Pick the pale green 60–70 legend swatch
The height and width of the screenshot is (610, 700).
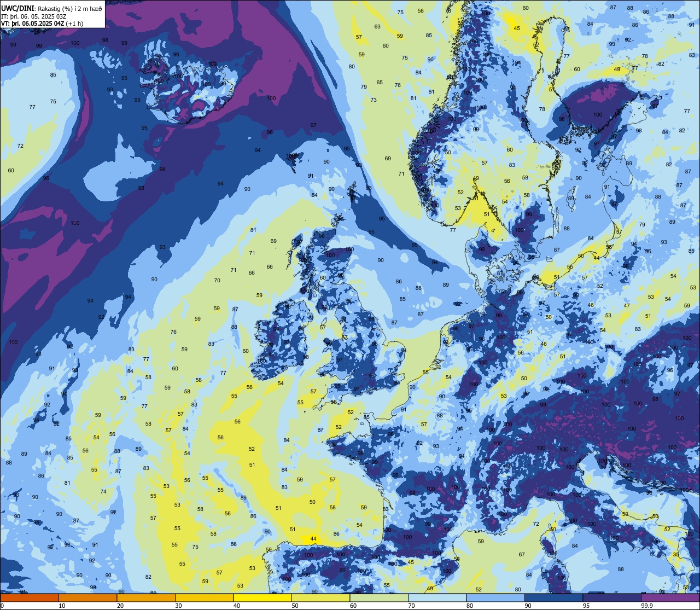pos(379,598)
